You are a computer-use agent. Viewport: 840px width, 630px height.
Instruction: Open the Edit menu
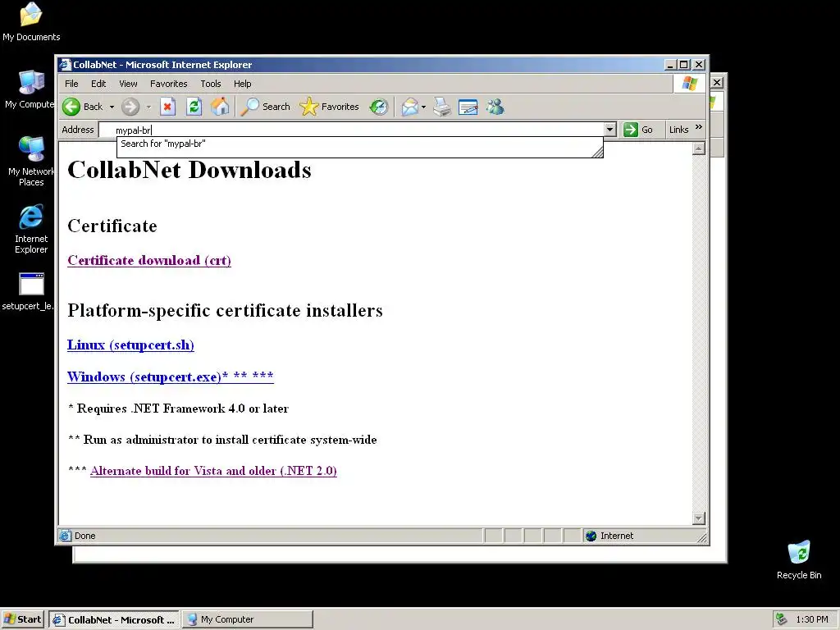(98, 84)
